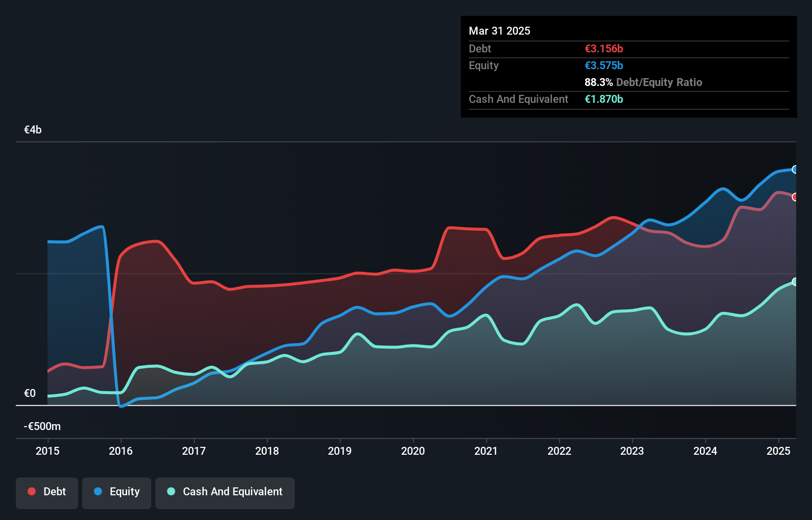Select the 2015 x-axis label
Screen dimensions: 812x520
pyautogui.click(x=47, y=451)
